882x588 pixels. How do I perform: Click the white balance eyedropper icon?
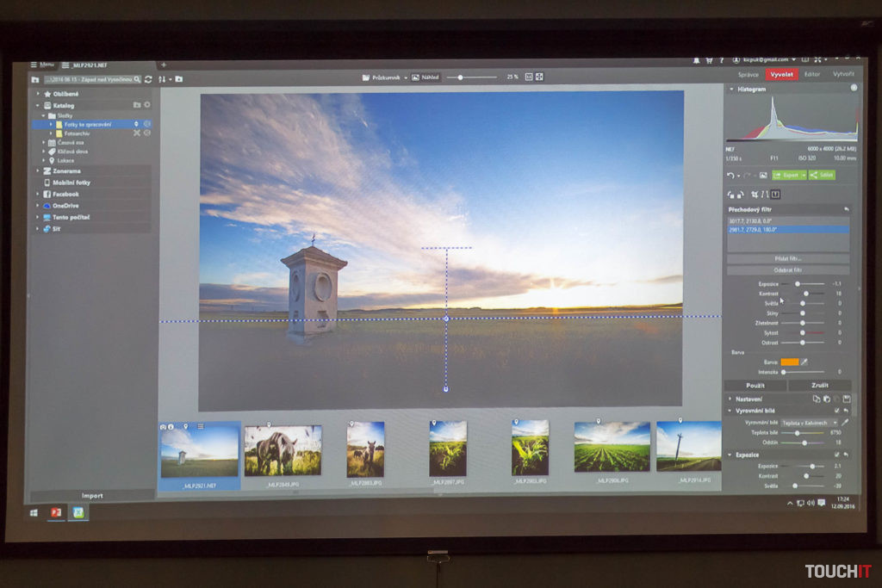click(845, 423)
